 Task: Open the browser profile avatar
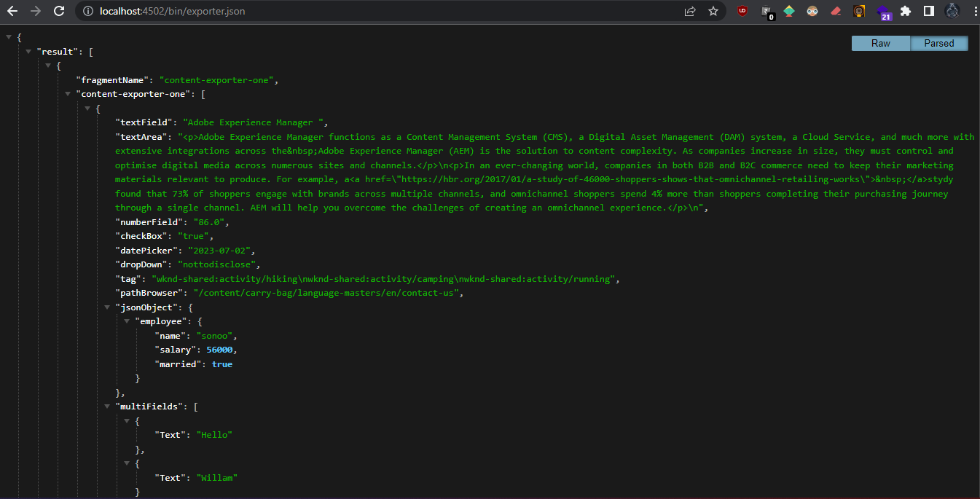(x=952, y=11)
